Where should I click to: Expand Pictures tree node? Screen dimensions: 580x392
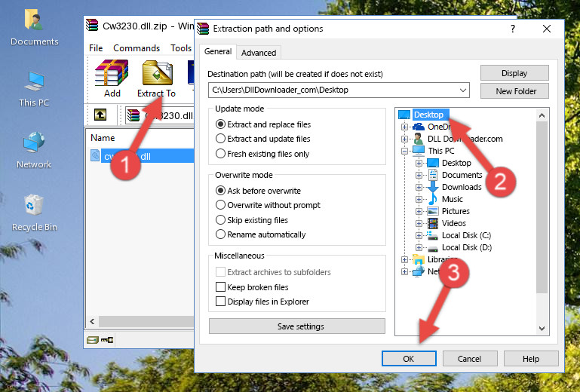(x=419, y=212)
